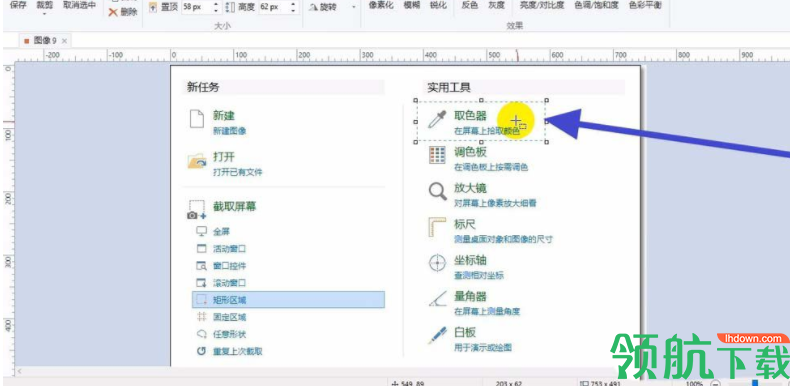Image resolution: width=790 pixels, height=386 pixels.
Task: Click the horizontal scrollbar left arrow
Action: (19, 371)
